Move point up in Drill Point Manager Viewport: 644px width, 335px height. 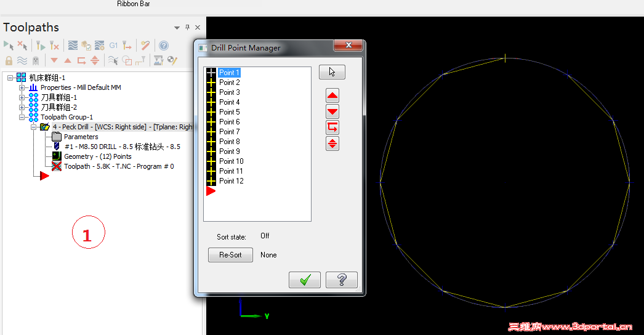tap(332, 96)
